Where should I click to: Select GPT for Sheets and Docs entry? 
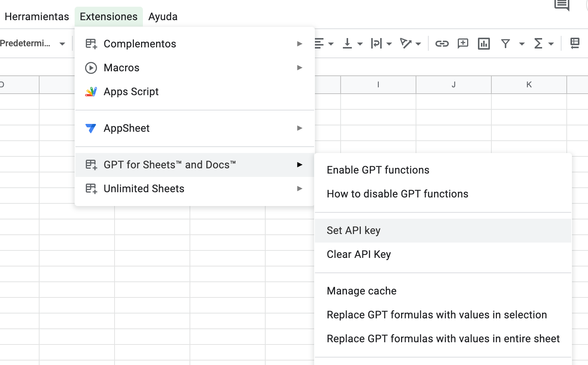(x=195, y=165)
